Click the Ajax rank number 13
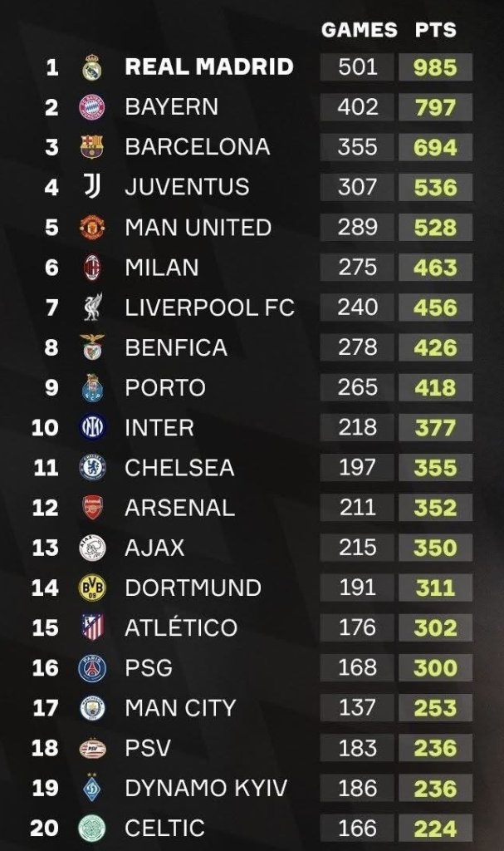504x851 pixels. click(x=45, y=548)
